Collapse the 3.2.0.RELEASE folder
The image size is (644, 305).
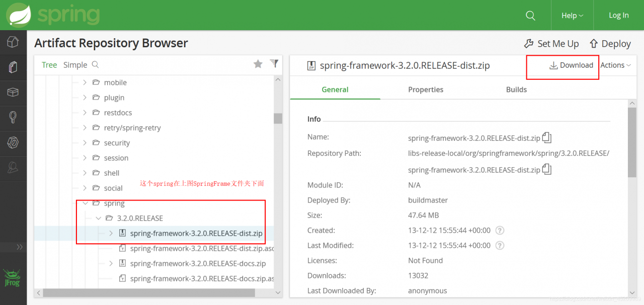point(99,218)
